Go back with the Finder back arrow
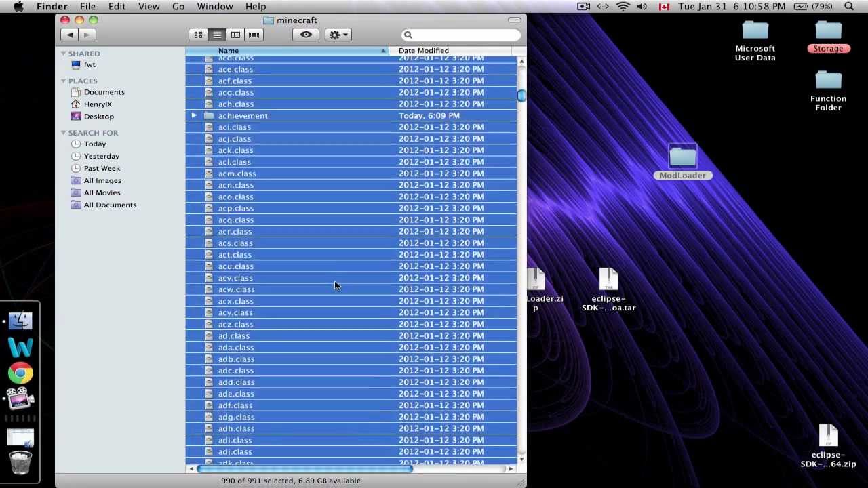This screenshot has width=868, height=488. coord(70,35)
